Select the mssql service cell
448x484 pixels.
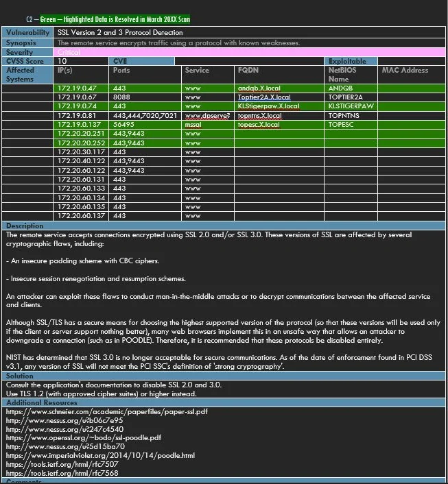(x=208, y=125)
